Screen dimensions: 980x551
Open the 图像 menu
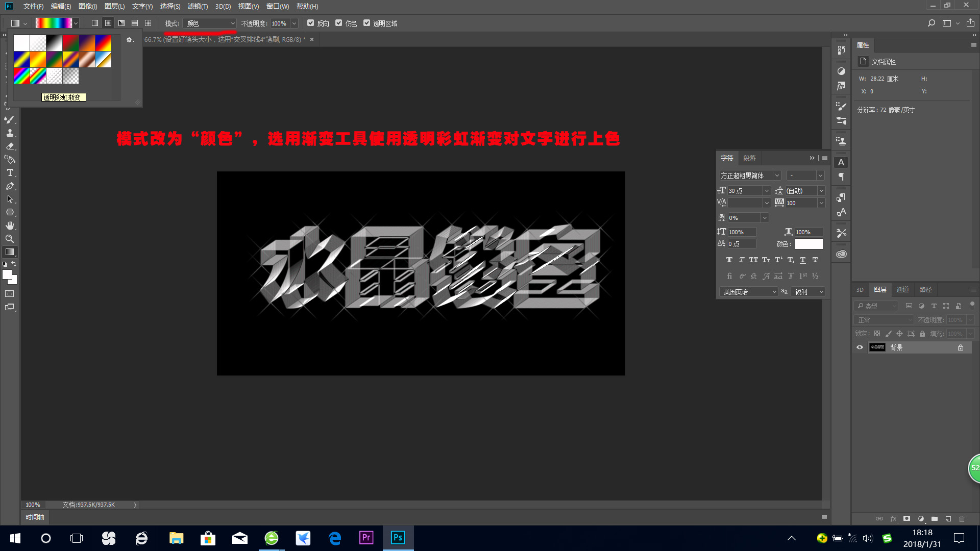[87, 6]
